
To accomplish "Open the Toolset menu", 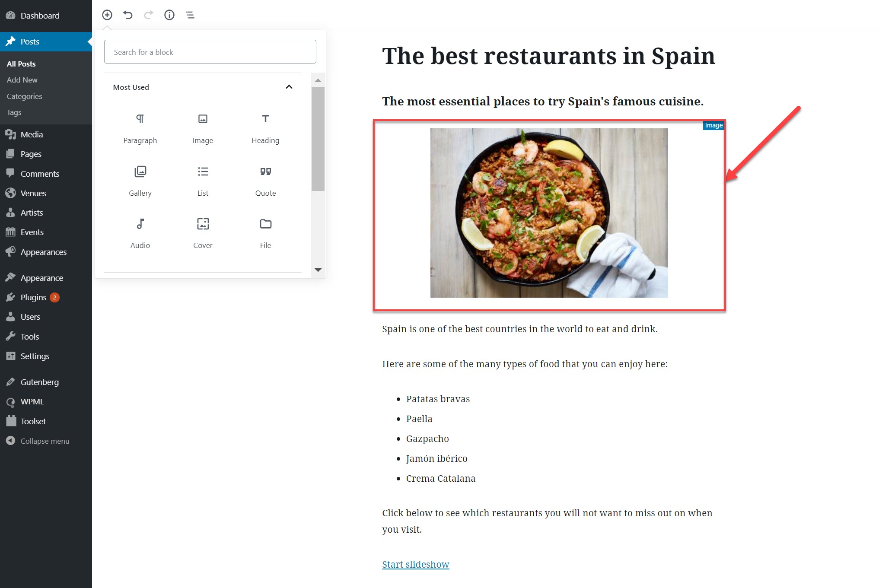I will point(46,421).
